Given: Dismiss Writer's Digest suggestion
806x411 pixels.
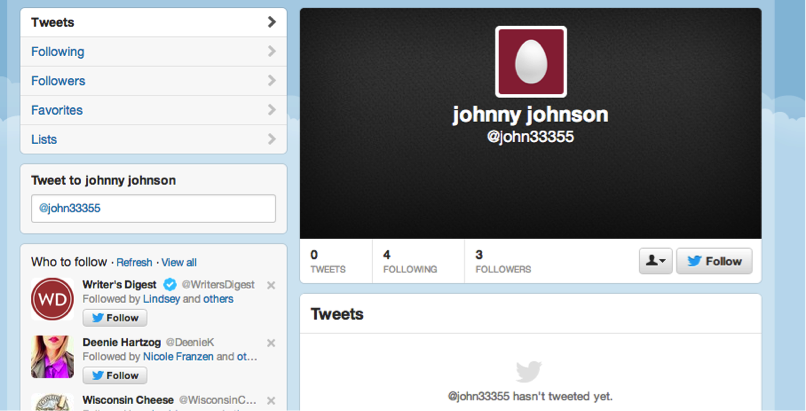Looking at the screenshot, I should (x=271, y=285).
